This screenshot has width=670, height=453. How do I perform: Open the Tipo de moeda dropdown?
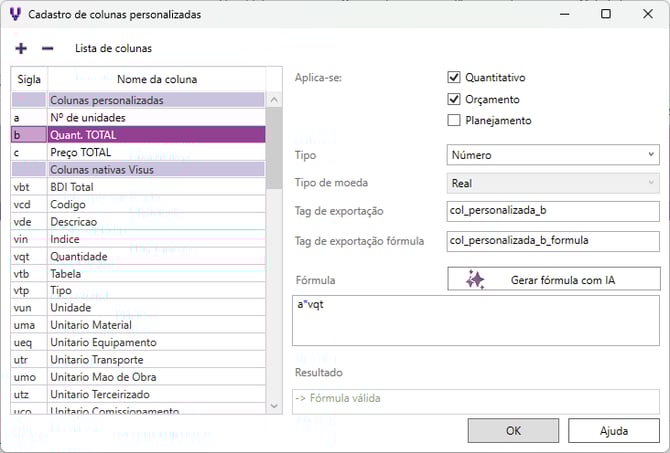point(552,183)
